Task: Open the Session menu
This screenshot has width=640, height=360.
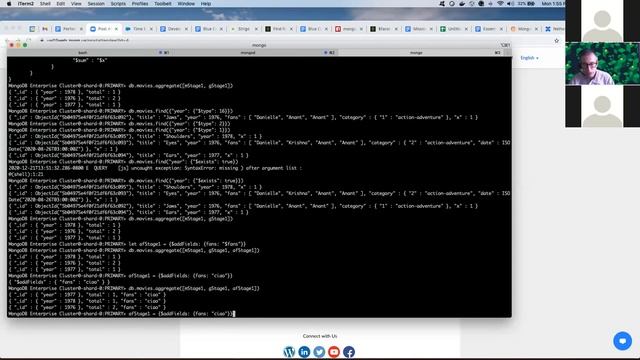Action: coord(96,4)
